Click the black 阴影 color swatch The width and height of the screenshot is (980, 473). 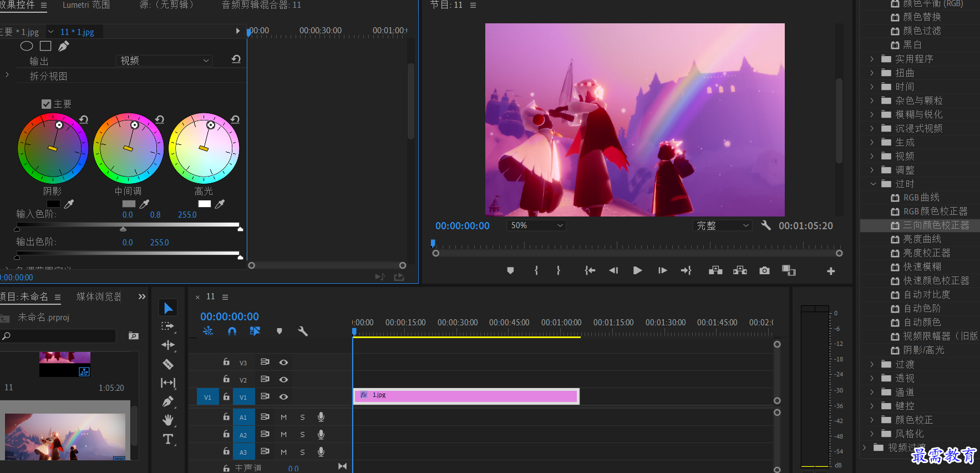tap(53, 204)
